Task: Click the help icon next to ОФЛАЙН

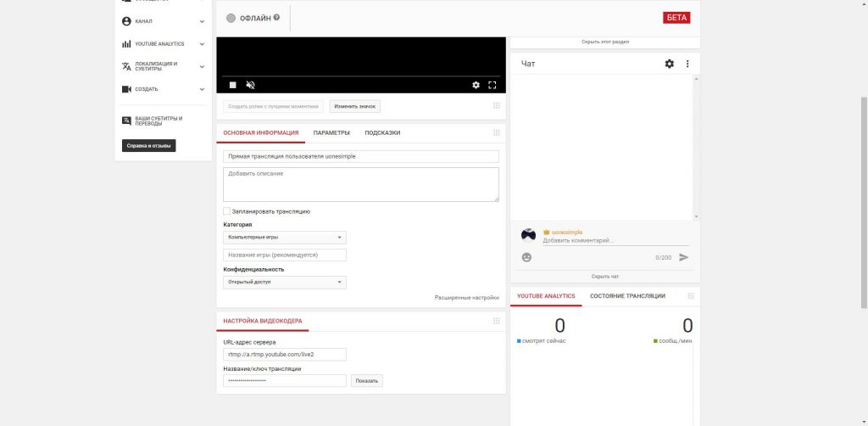Action: point(276,17)
